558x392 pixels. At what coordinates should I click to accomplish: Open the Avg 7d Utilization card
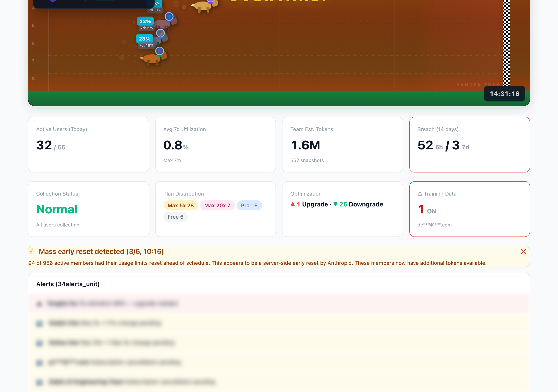point(216,145)
